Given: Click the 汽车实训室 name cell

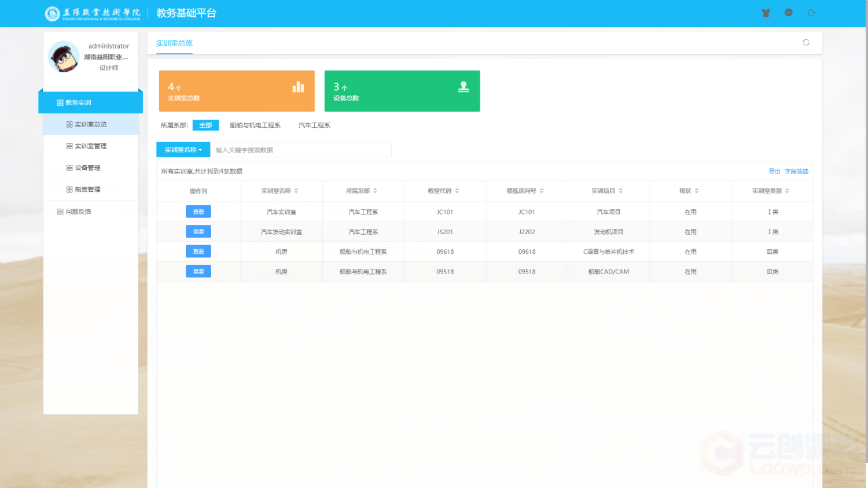Looking at the screenshot, I should [281, 212].
